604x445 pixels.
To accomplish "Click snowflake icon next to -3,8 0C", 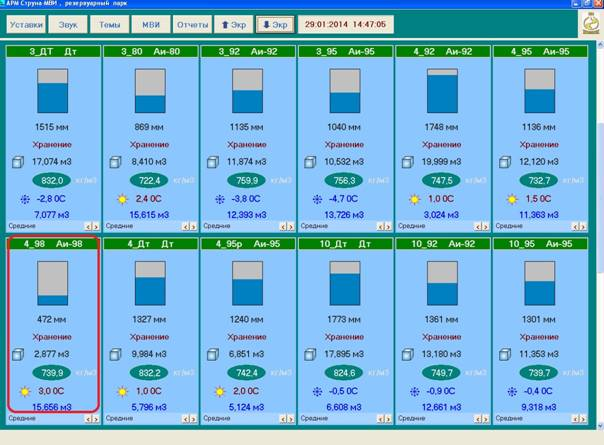I will [220, 199].
